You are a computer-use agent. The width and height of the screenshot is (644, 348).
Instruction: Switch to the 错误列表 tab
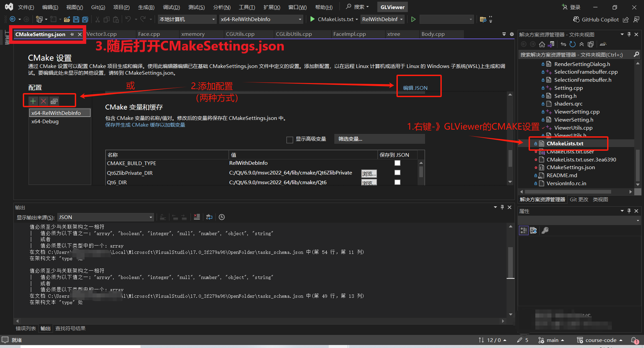[x=25, y=329]
